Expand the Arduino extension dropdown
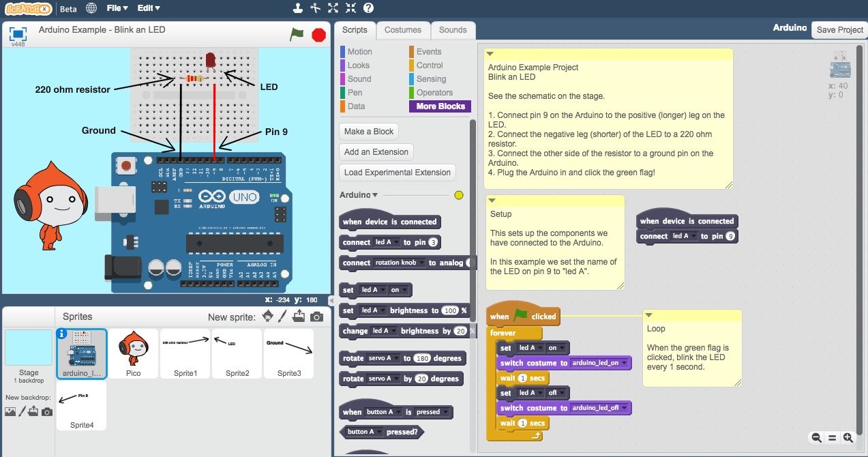The image size is (868, 457). coord(374,195)
